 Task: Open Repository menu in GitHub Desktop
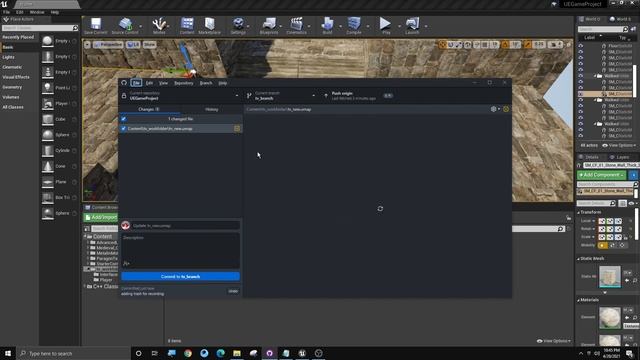(184, 83)
